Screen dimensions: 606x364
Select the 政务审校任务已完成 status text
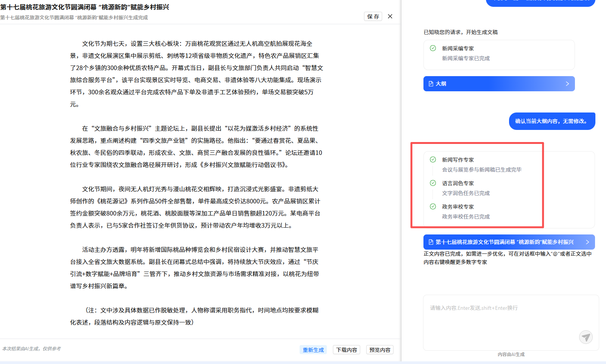[x=466, y=217]
